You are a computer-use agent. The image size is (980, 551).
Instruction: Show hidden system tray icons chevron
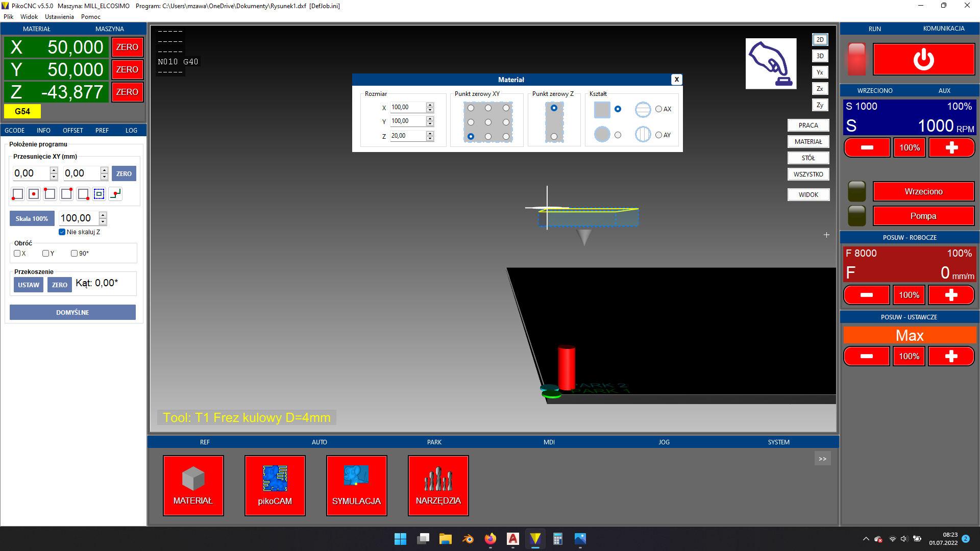(x=866, y=539)
